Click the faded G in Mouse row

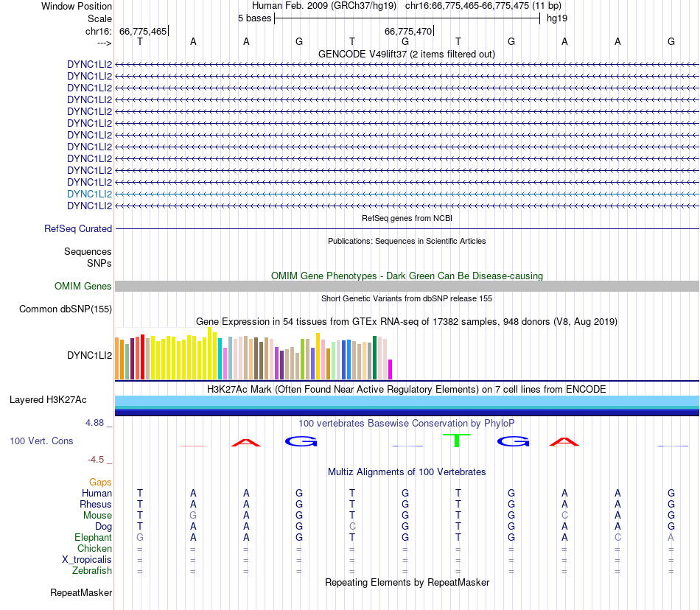[x=193, y=516]
